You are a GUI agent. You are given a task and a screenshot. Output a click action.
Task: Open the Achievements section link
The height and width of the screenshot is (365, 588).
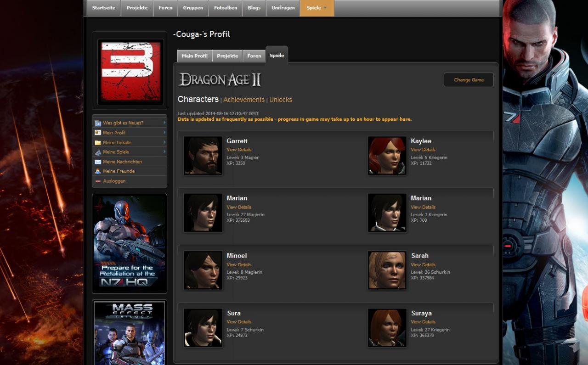point(244,100)
